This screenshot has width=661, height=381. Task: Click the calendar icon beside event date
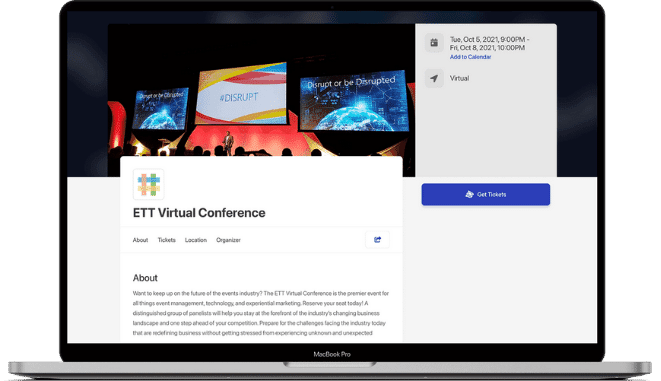click(x=434, y=43)
